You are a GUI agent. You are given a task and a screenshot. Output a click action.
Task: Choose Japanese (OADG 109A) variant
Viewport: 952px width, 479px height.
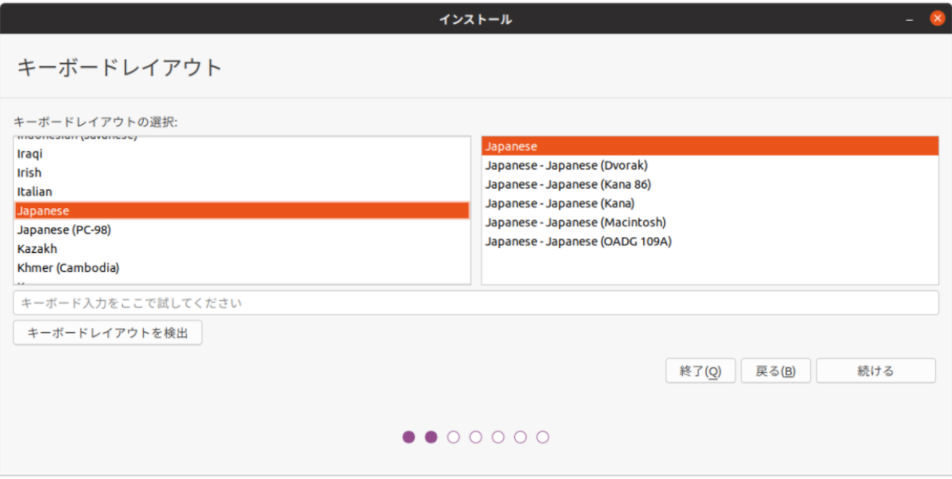tap(710, 241)
